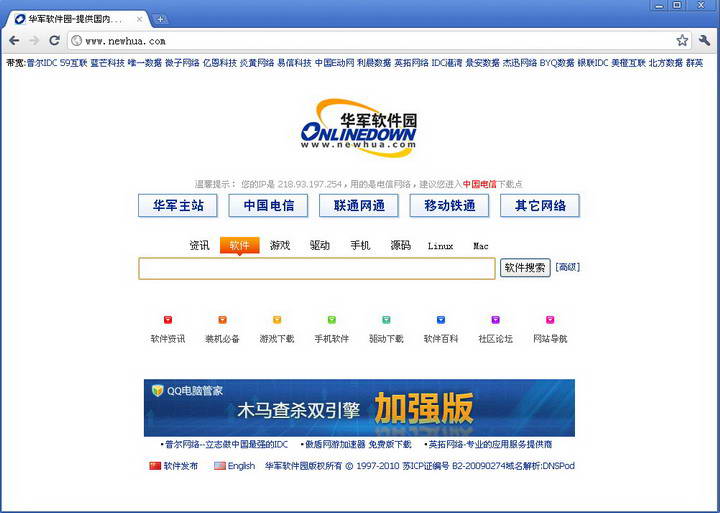Open a new tab with the plus button
The width and height of the screenshot is (720, 513).
pyautogui.click(x=160, y=19)
